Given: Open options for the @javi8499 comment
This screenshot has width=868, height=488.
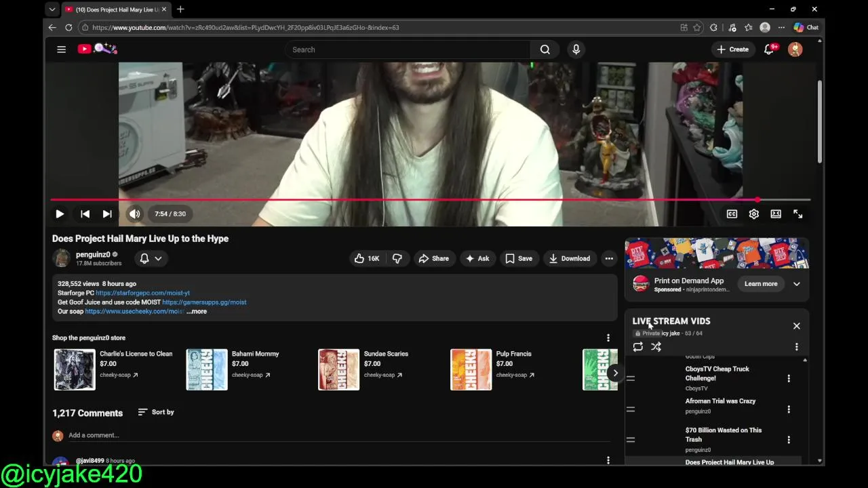Looking at the screenshot, I should (608, 461).
